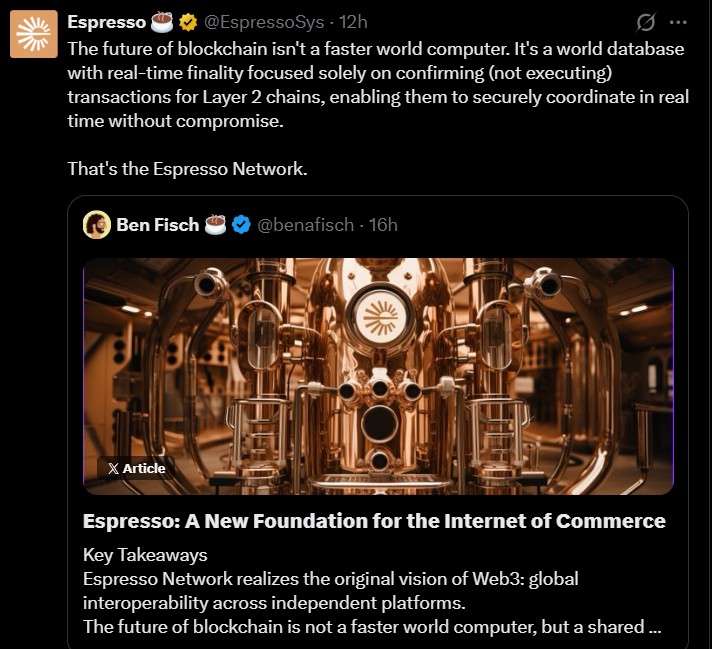The width and height of the screenshot is (712, 649).
Task: Click the 12h timestamp on the post
Action: (354, 22)
